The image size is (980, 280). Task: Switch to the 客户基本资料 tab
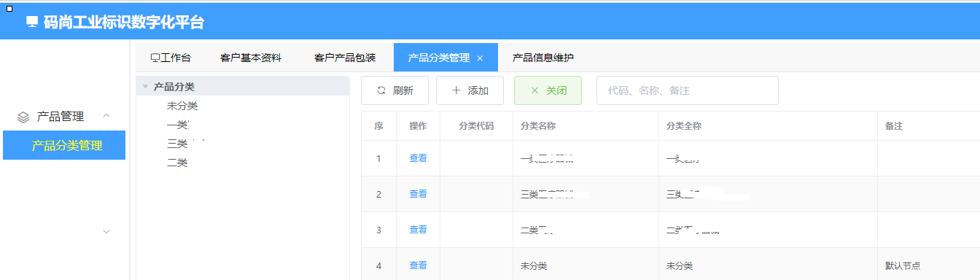(x=251, y=58)
